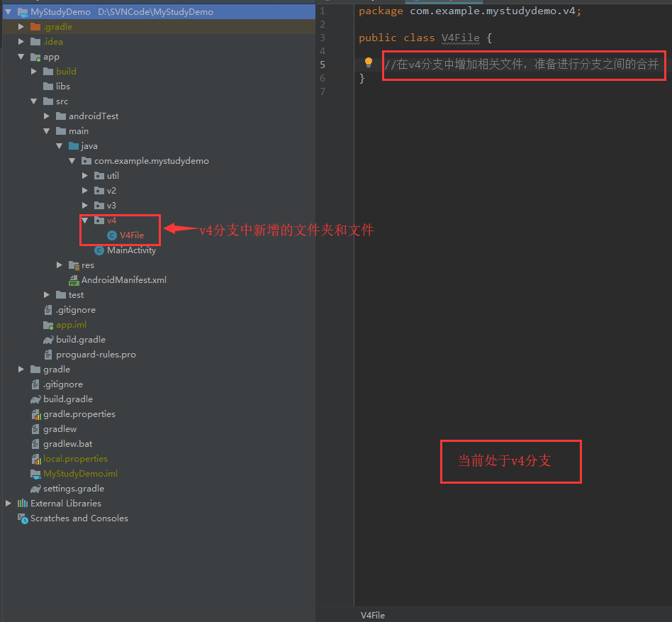Expand the .idea folder arrow

21,42
